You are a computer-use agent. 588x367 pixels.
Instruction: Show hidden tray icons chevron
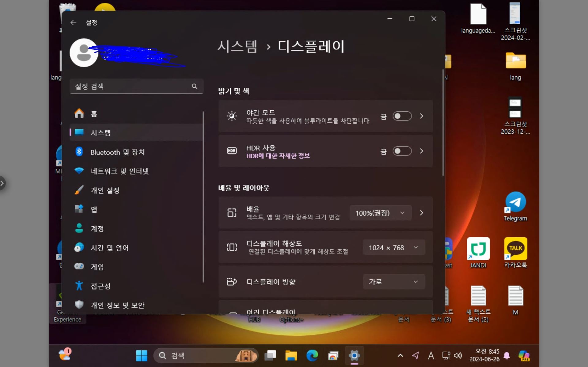point(400,356)
